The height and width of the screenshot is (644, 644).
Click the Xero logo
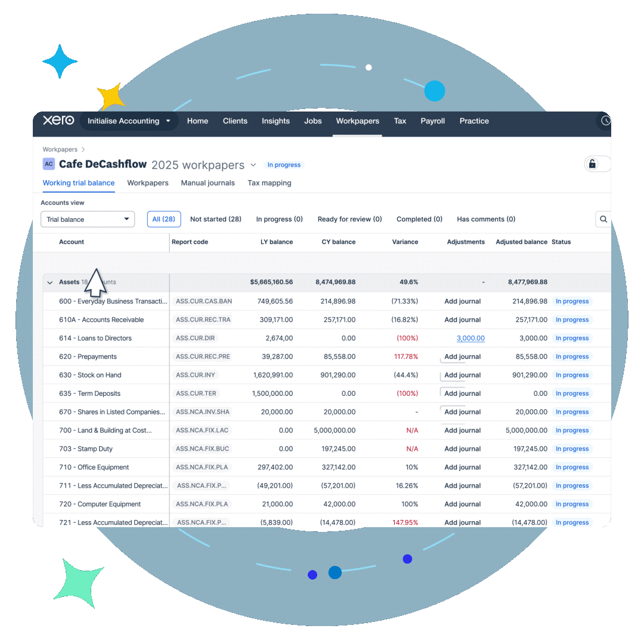(58, 120)
